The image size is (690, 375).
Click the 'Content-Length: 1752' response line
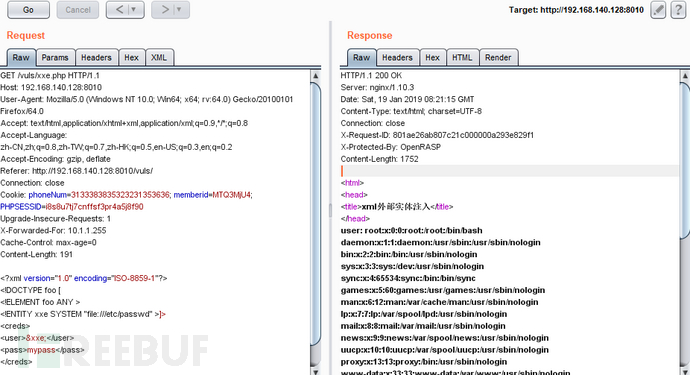[379, 159]
